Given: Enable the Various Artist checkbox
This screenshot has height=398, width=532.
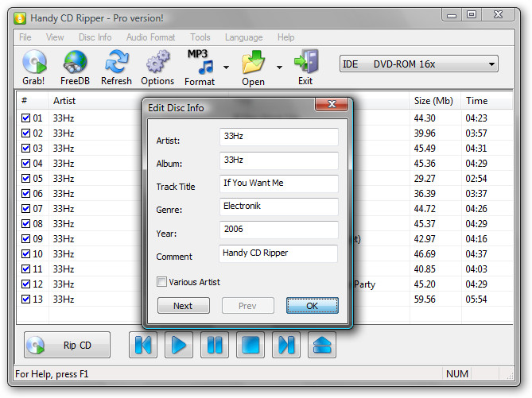Looking at the screenshot, I should click(162, 282).
